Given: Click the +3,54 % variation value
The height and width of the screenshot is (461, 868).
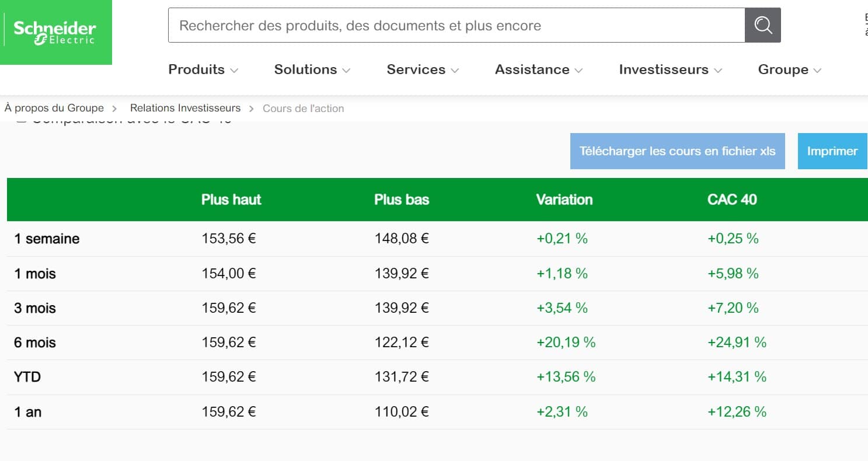Looking at the screenshot, I should tap(562, 308).
